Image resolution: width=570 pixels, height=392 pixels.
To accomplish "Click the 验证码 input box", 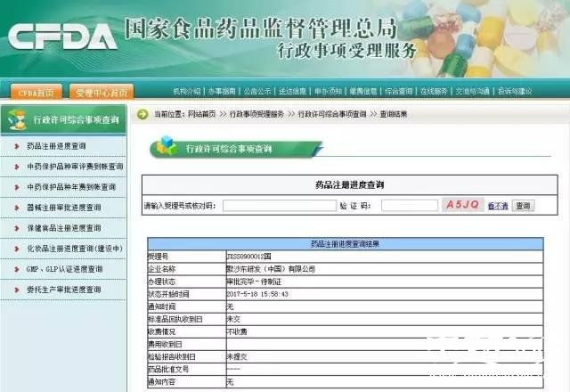I will tap(408, 206).
